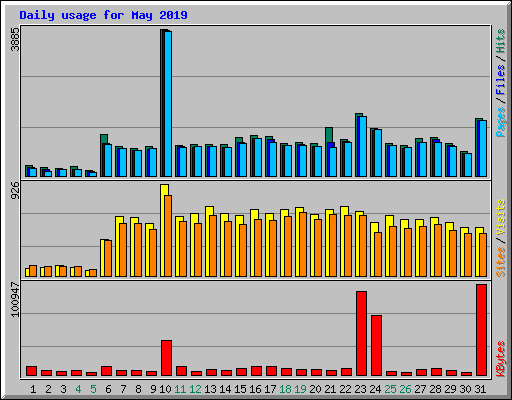The image size is (512, 400).
Task: Select the day 13 yellow visits bar
Action: pos(207,241)
